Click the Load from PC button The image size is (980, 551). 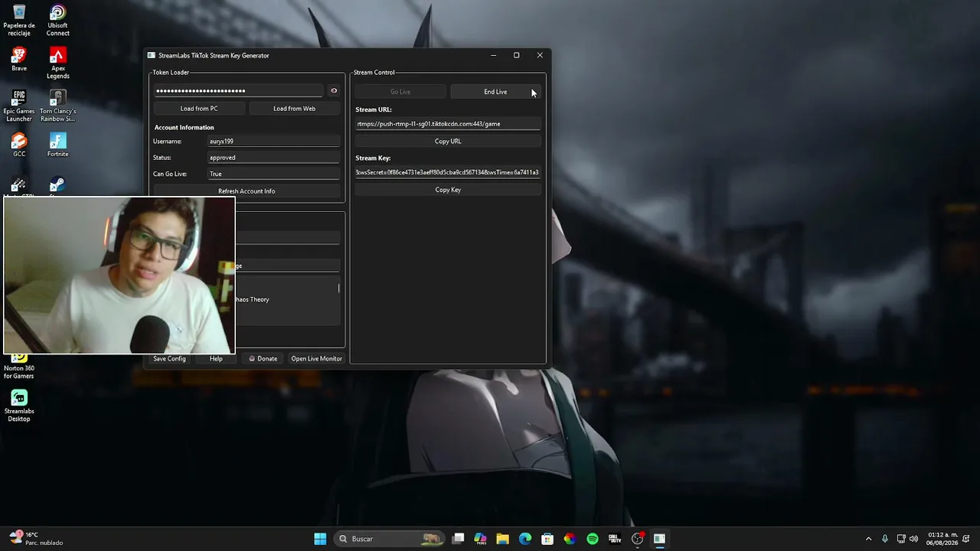199,109
